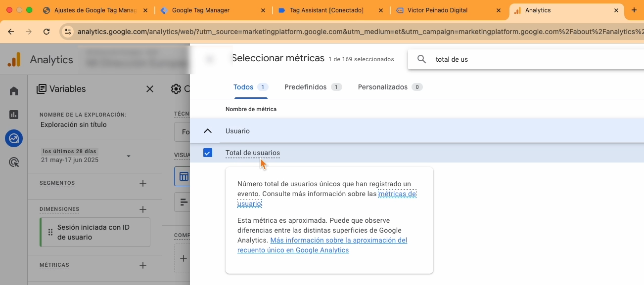Open the Reports icon in sidebar
This screenshot has width=644, height=285.
[x=14, y=115]
